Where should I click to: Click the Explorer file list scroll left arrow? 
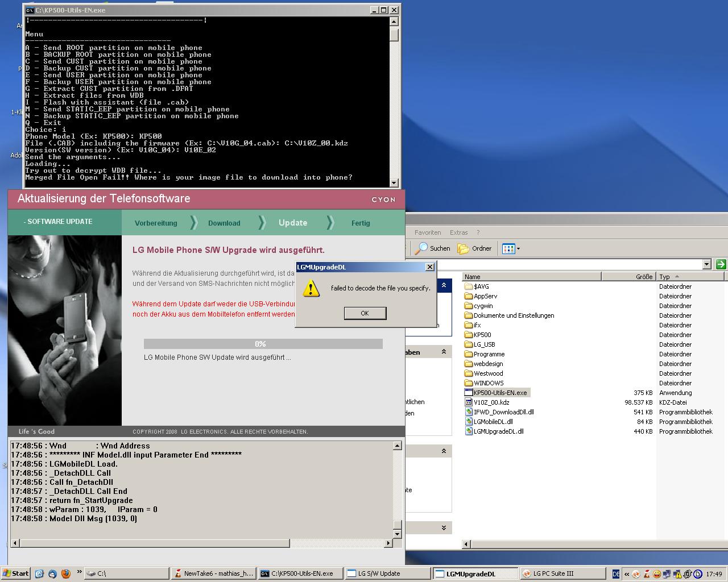click(x=467, y=544)
